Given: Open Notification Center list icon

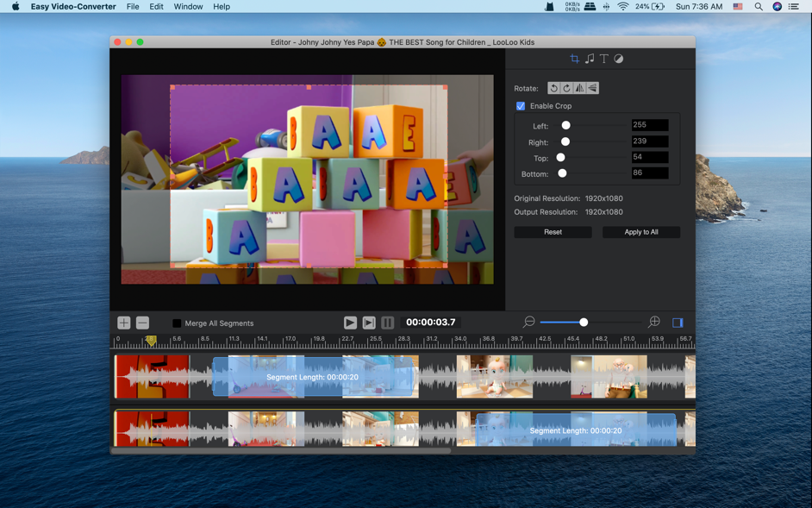Looking at the screenshot, I should 793,7.
